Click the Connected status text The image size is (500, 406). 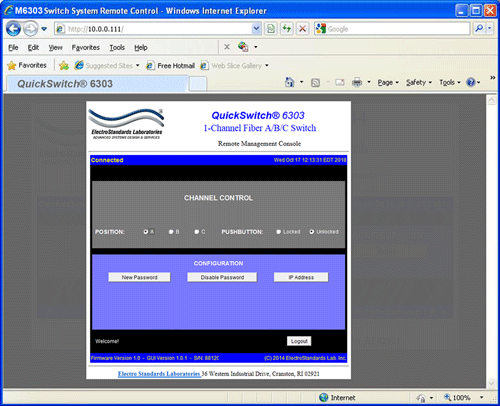click(x=107, y=160)
